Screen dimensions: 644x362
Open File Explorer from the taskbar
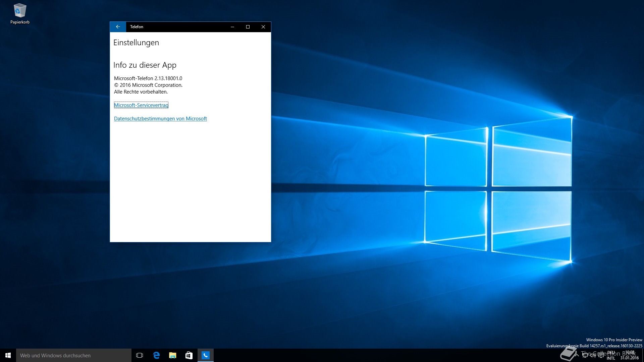click(172, 355)
